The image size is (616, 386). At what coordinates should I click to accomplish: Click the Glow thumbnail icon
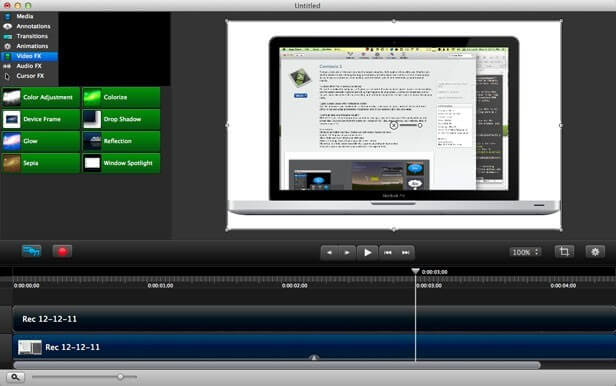click(x=11, y=141)
